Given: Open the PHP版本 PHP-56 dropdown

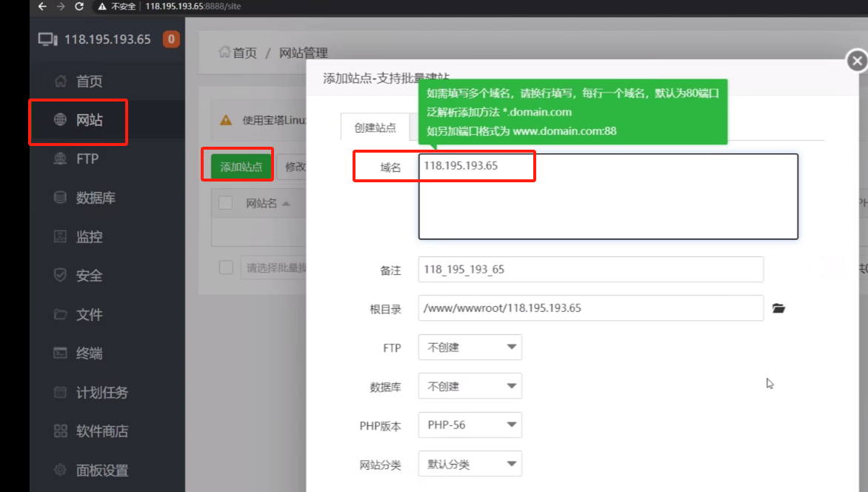Looking at the screenshot, I should click(x=470, y=425).
